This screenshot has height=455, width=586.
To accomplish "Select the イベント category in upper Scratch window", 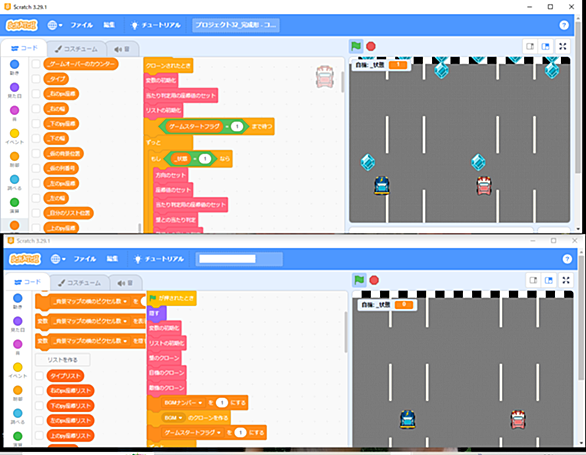I will 15,136.
